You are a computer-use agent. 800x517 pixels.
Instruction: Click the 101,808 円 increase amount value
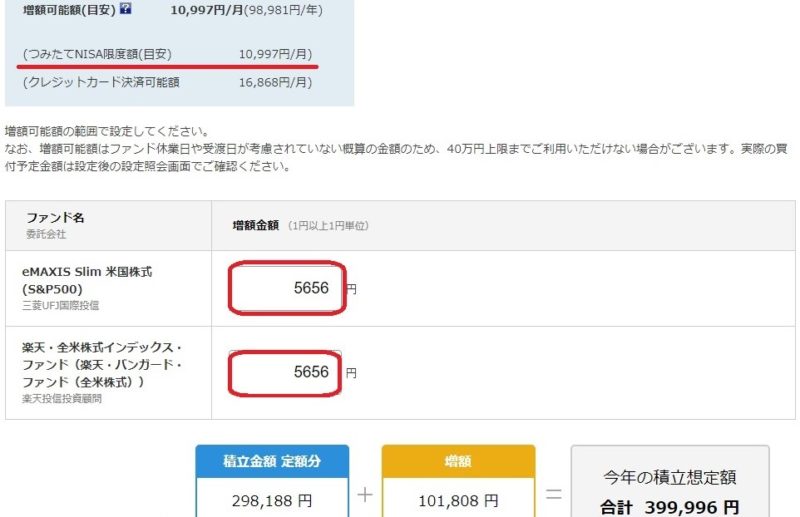click(x=458, y=501)
